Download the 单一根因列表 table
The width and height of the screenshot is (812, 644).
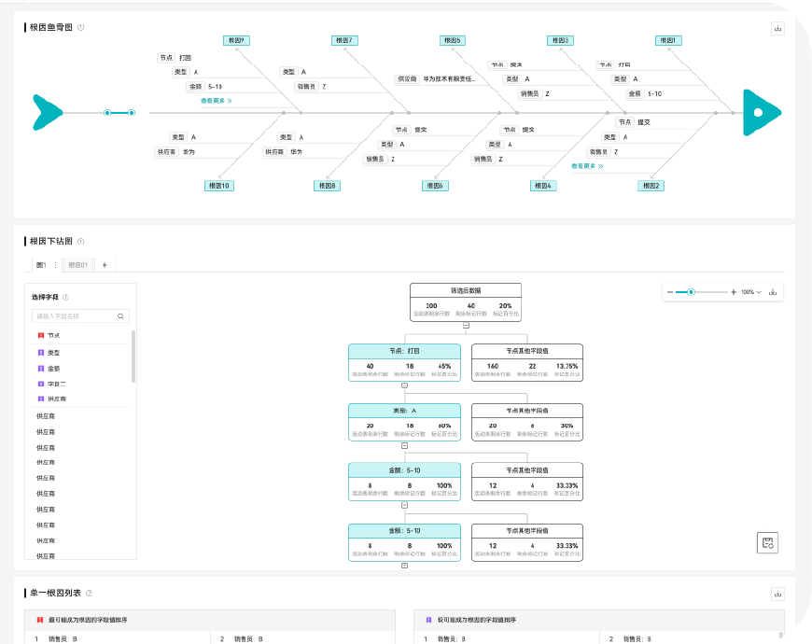(x=777, y=594)
